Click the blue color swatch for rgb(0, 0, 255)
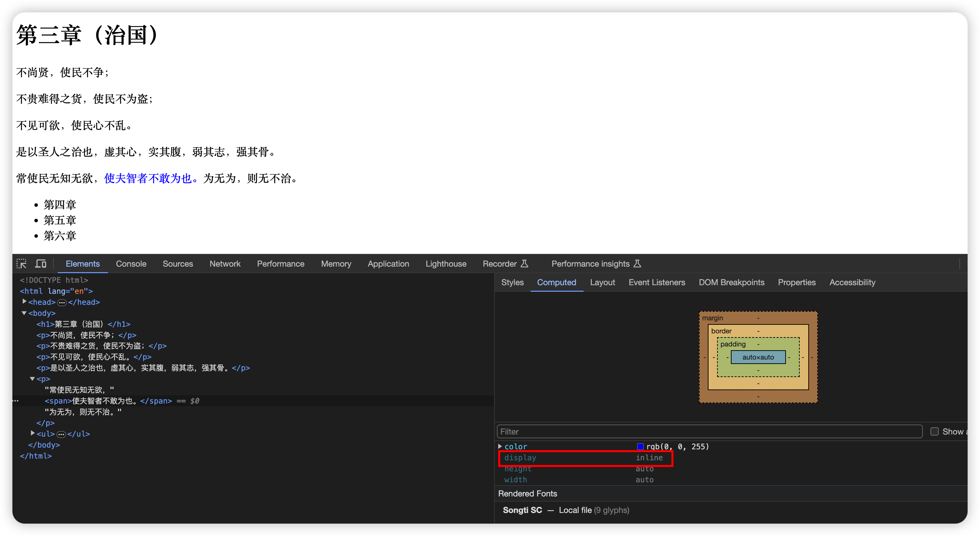 coord(640,447)
